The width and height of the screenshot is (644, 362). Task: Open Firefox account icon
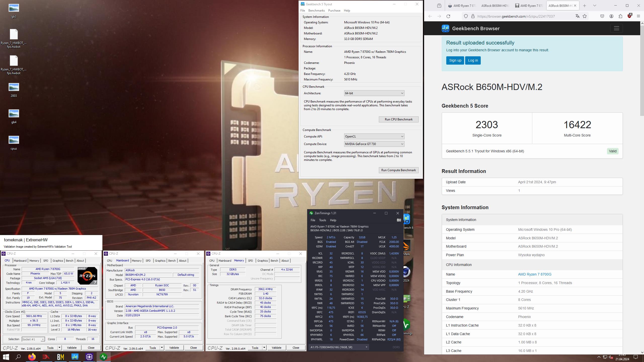pos(611,16)
